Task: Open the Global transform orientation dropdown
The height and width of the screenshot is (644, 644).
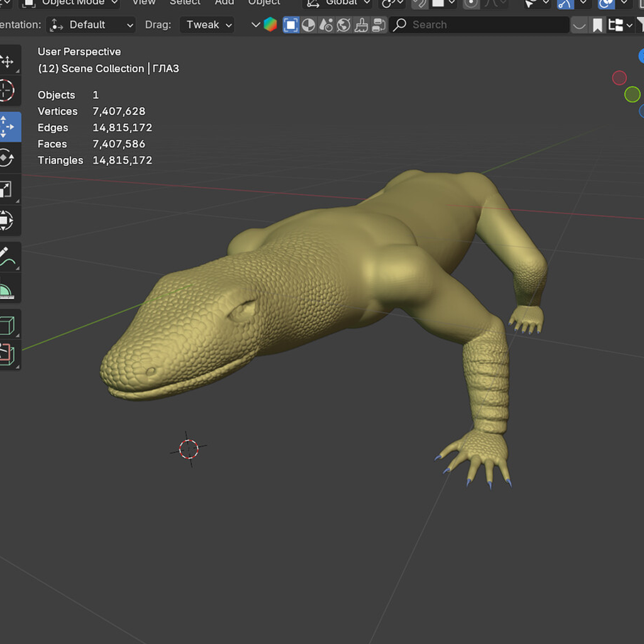Action: pos(338,3)
